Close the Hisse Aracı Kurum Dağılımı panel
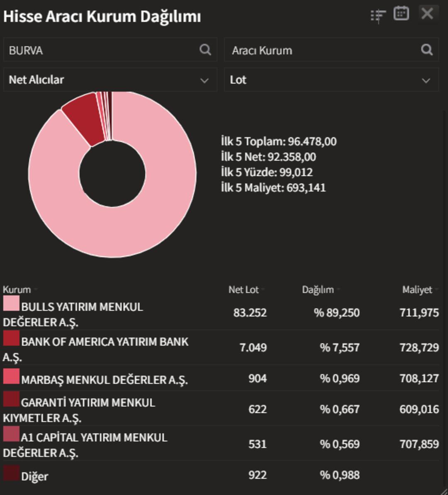This screenshot has width=448, height=495. pos(427,14)
